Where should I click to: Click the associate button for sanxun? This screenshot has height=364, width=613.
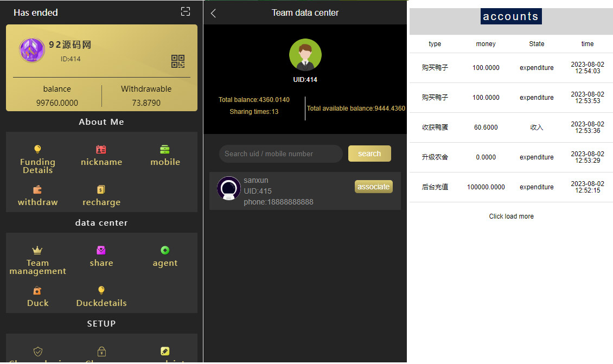pyautogui.click(x=373, y=187)
